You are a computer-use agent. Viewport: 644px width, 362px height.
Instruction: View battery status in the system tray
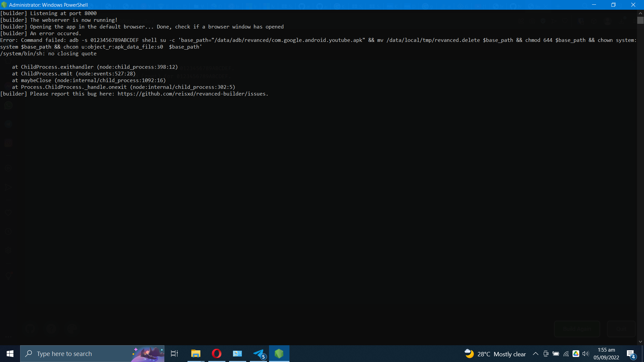(556, 354)
